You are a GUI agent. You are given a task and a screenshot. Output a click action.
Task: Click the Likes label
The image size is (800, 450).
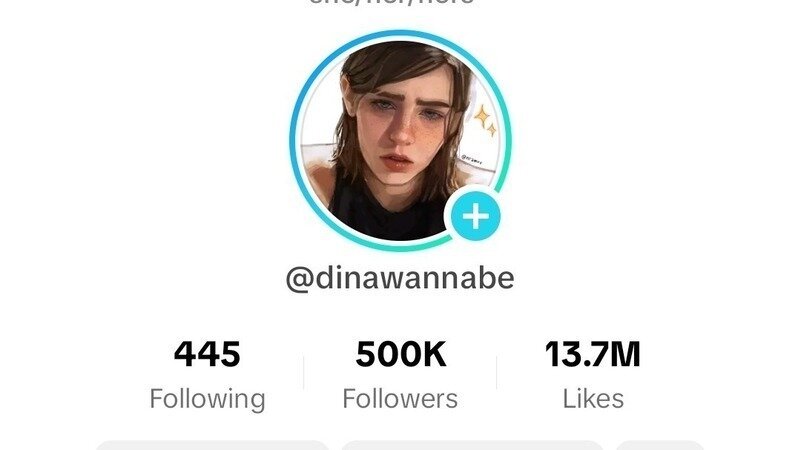[593, 399]
